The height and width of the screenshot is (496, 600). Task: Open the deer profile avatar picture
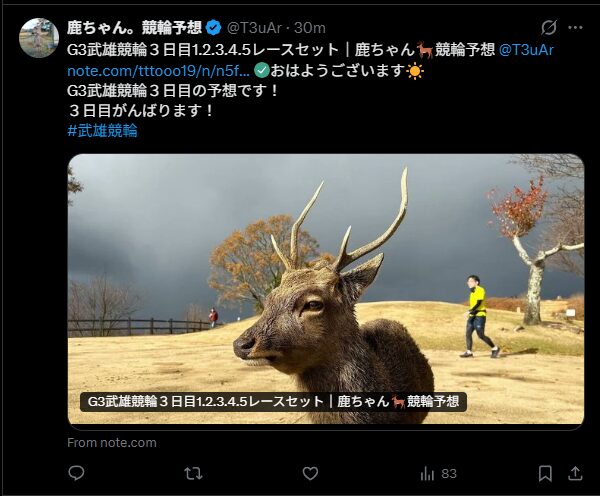click(39, 38)
